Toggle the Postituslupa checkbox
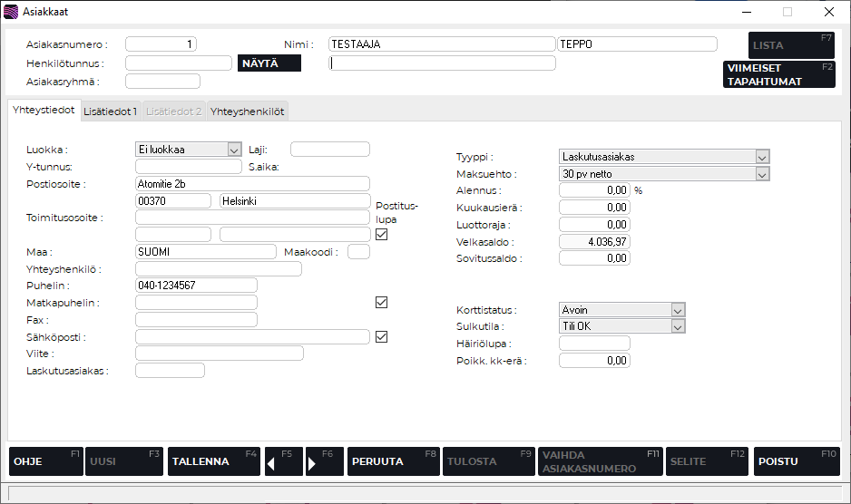Image resolution: width=851 pixels, height=504 pixels. tap(382, 235)
